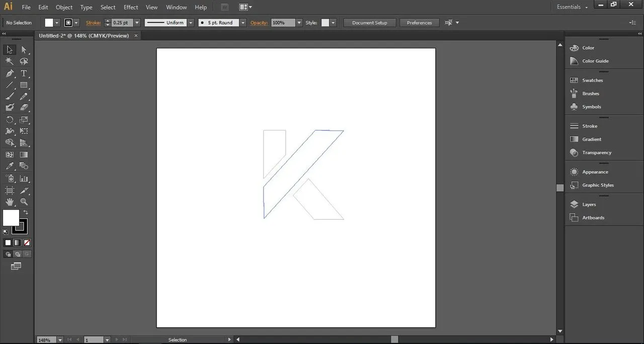This screenshot has height=344, width=644.
Task: Open the 5 pt. Round brush dropdown
Action: pyautogui.click(x=243, y=23)
